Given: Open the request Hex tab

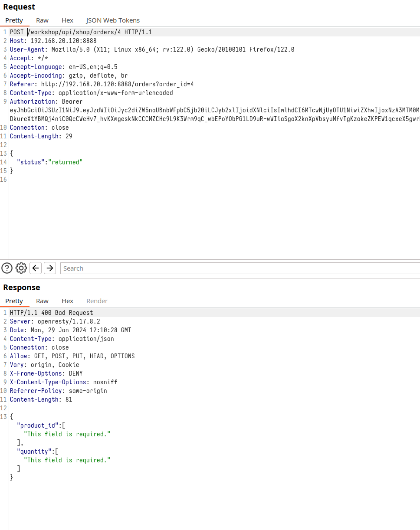Looking at the screenshot, I should pos(67,20).
